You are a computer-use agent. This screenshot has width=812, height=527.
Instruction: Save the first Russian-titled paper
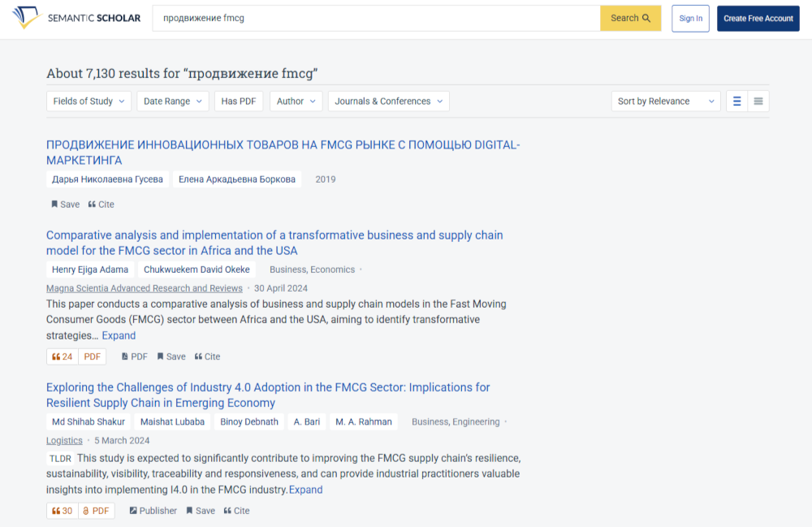(x=66, y=205)
